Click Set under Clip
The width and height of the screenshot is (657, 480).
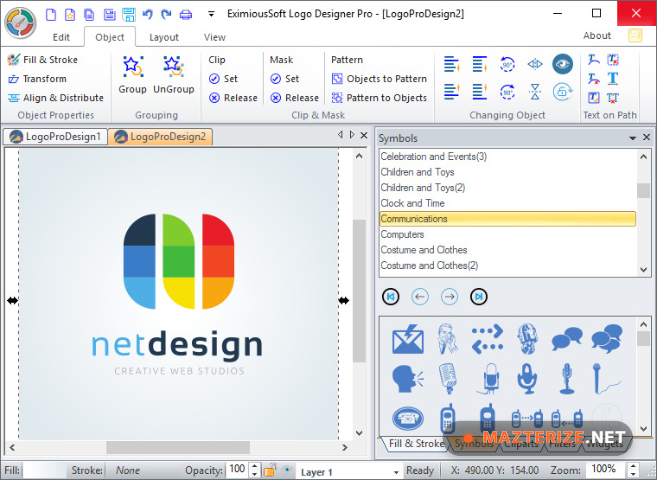point(224,79)
